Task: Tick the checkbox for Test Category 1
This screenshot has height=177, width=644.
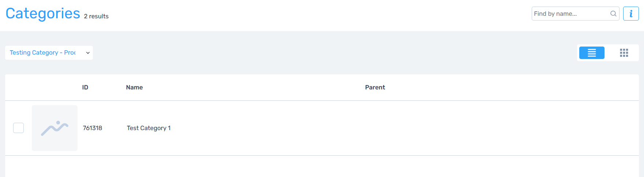Action: pos(19,128)
